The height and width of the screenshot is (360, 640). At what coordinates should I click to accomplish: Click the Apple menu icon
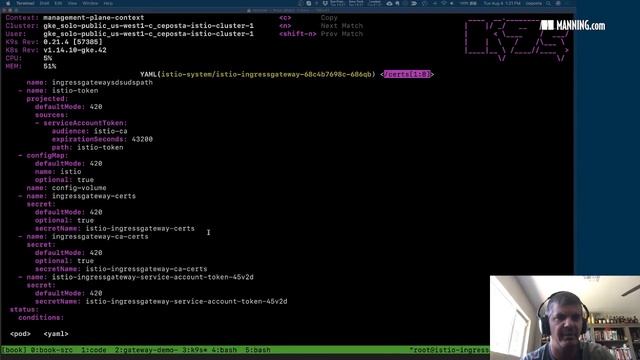point(8,3)
